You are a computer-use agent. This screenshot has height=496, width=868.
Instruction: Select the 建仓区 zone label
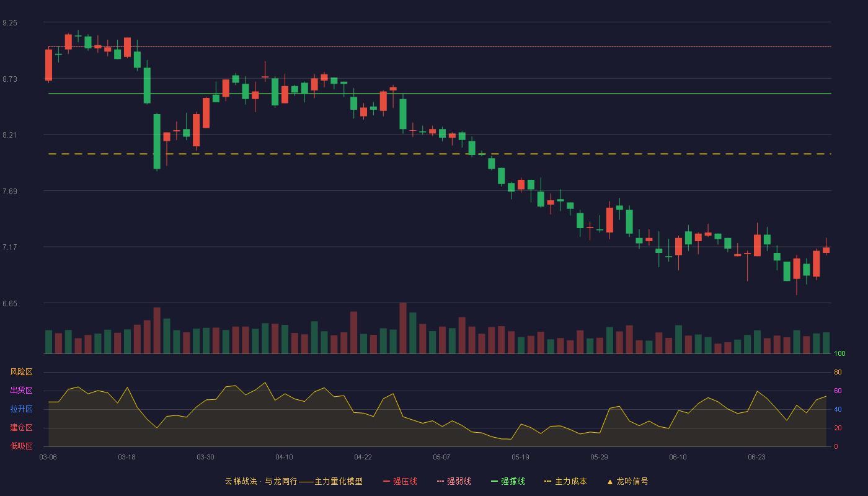click(21, 428)
